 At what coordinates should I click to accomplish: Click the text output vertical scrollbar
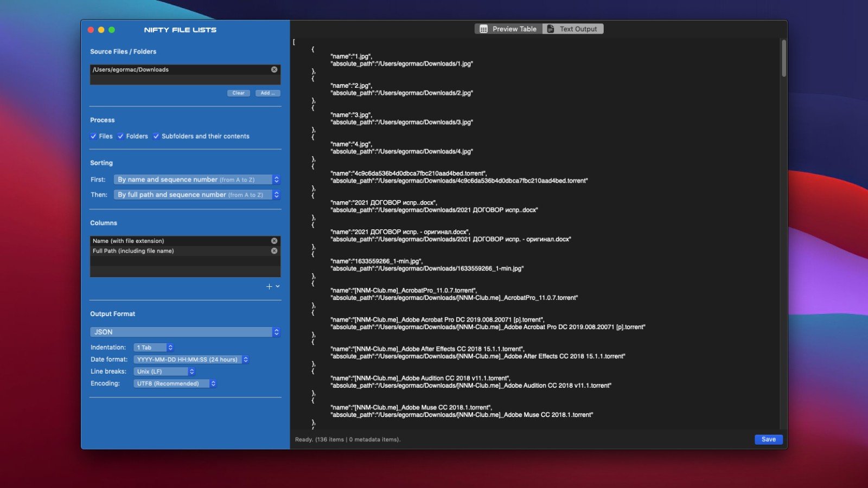coord(783,58)
